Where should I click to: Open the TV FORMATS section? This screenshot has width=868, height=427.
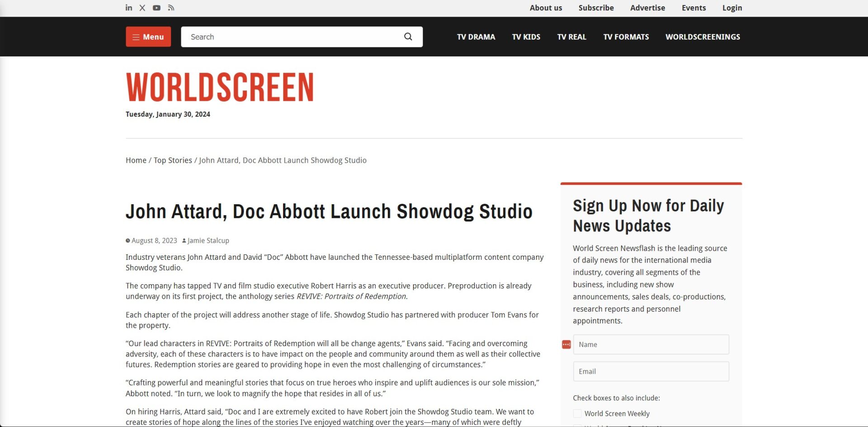[x=626, y=37]
